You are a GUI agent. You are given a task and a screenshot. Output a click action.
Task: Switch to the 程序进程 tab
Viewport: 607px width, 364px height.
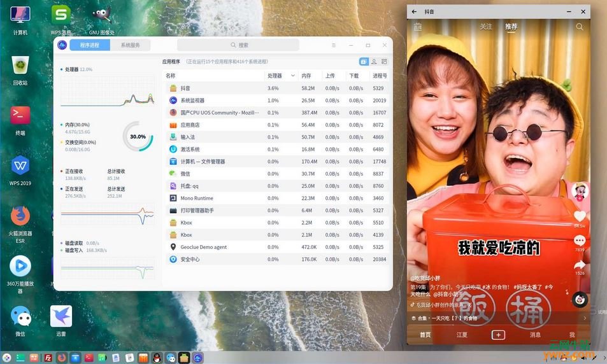tap(89, 45)
